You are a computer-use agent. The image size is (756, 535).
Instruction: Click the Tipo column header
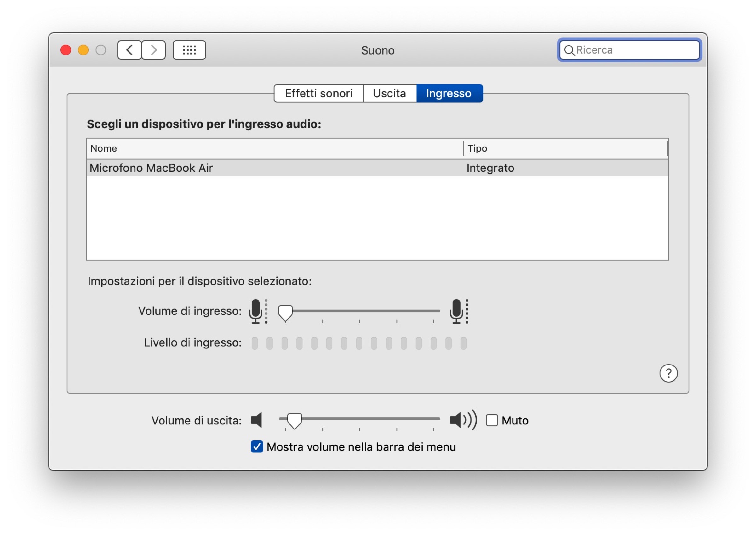(x=477, y=148)
